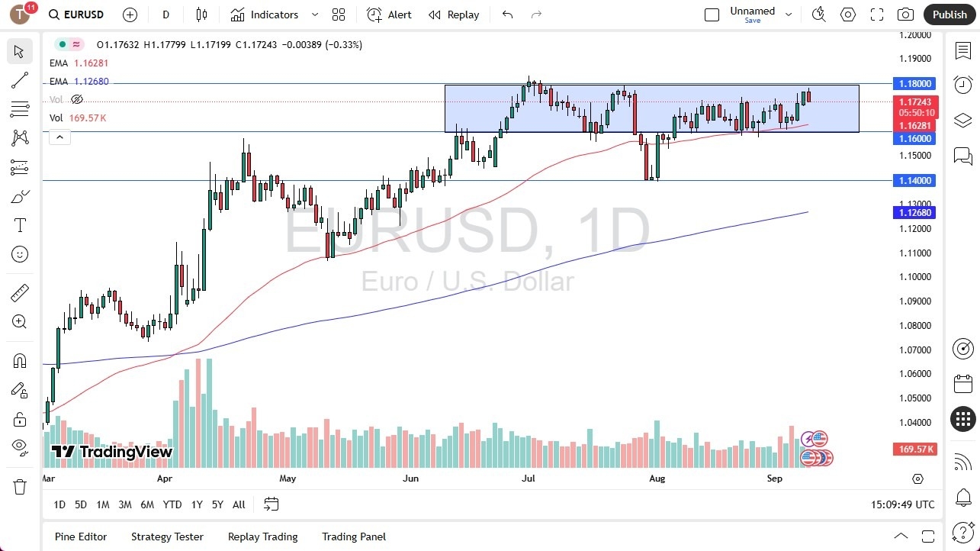Open the Indicators dropdown arrow

point(313,14)
